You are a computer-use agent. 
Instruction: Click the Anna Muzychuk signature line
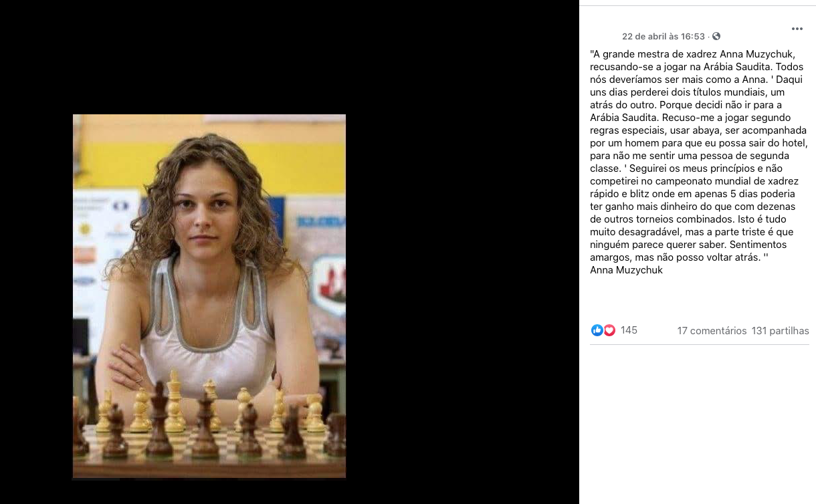626,270
